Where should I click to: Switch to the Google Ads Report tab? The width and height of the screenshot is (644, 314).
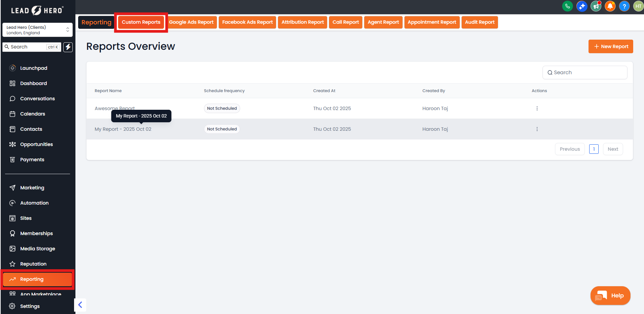191,22
